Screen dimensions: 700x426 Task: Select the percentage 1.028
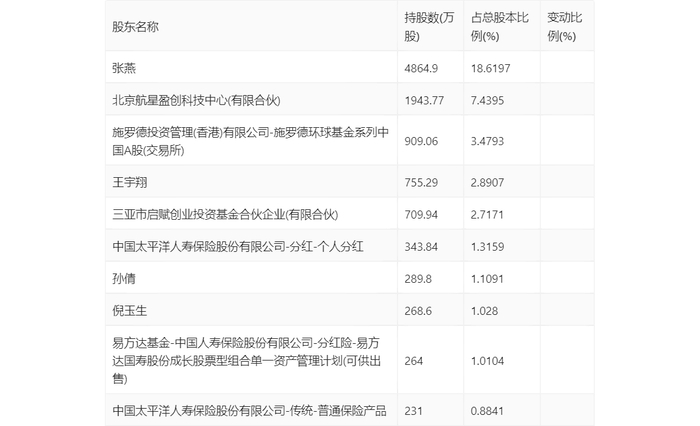(484, 311)
